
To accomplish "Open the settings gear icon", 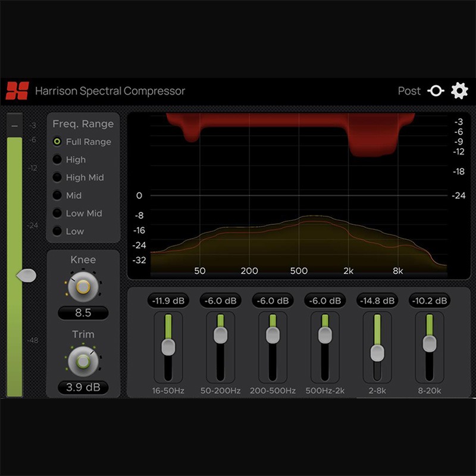I will [x=459, y=90].
